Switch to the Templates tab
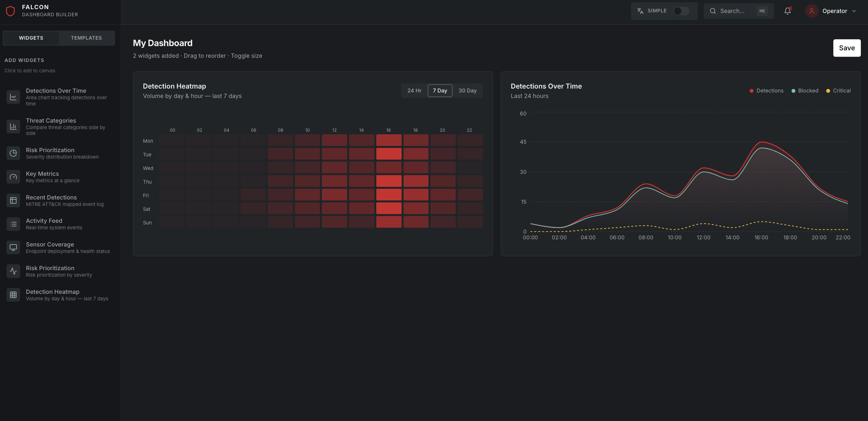The image size is (868, 421). click(x=86, y=38)
